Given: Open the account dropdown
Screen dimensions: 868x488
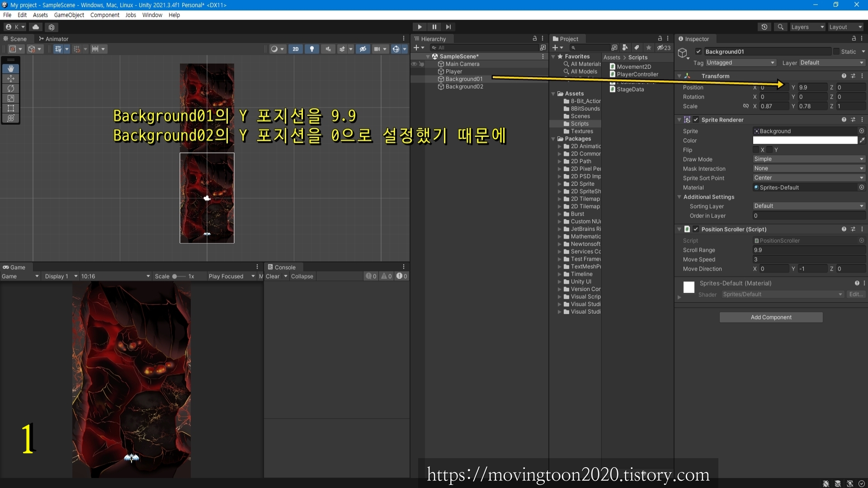Looking at the screenshot, I should tap(15, 27).
